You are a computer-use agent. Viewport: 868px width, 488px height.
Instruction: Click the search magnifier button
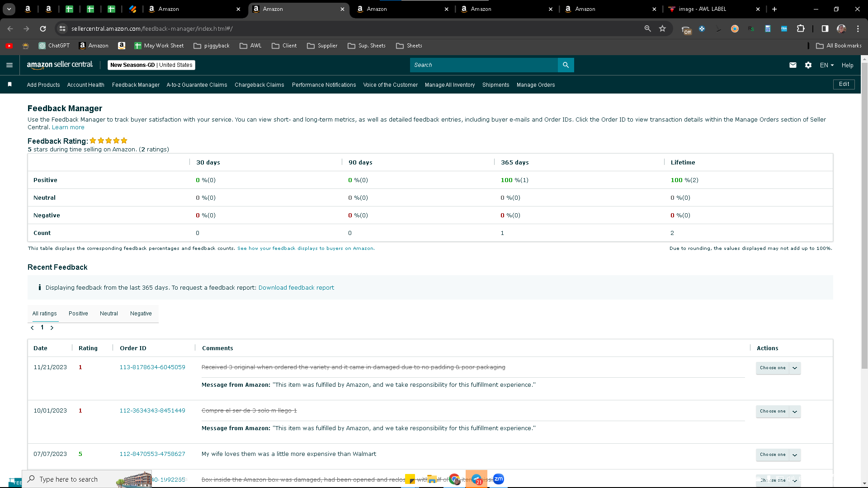coord(566,65)
